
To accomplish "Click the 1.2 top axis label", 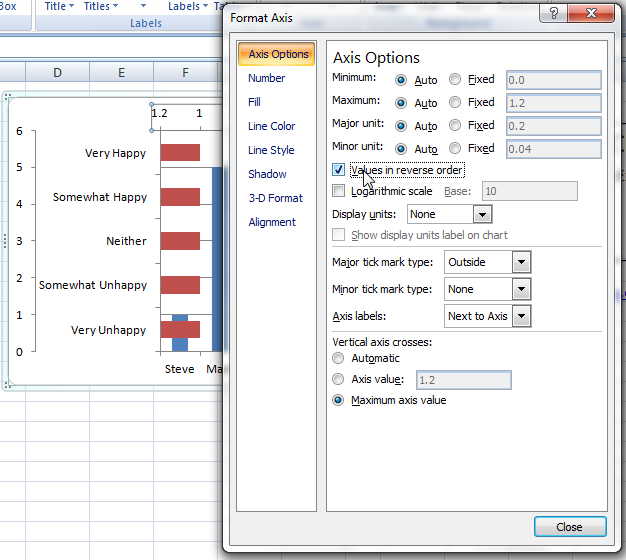I will 159,113.
